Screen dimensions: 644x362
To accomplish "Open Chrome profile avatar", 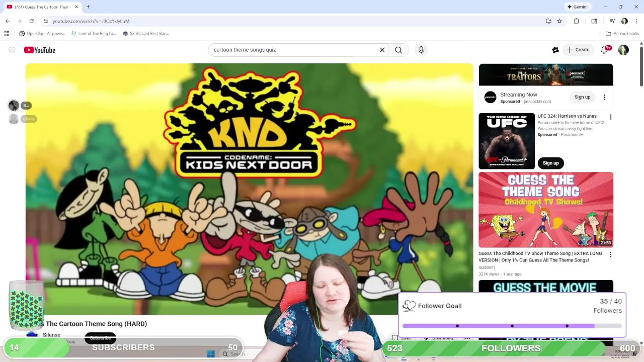I will click(x=624, y=21).
